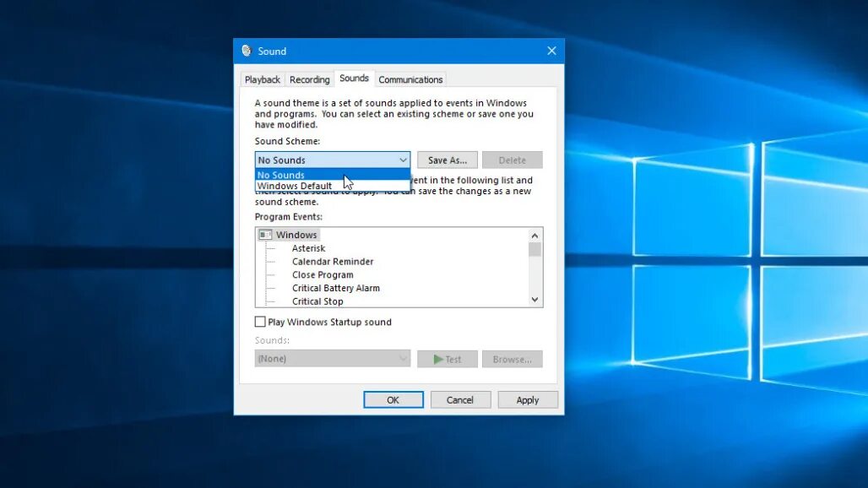
Task: Click the Sound speaker icon in title bar
Action: (247, 51)
